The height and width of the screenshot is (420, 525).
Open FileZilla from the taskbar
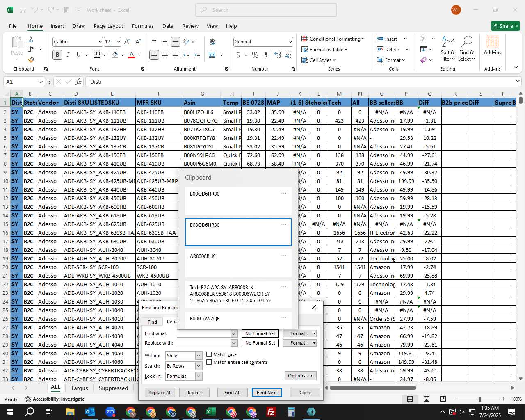pos(271,412)
